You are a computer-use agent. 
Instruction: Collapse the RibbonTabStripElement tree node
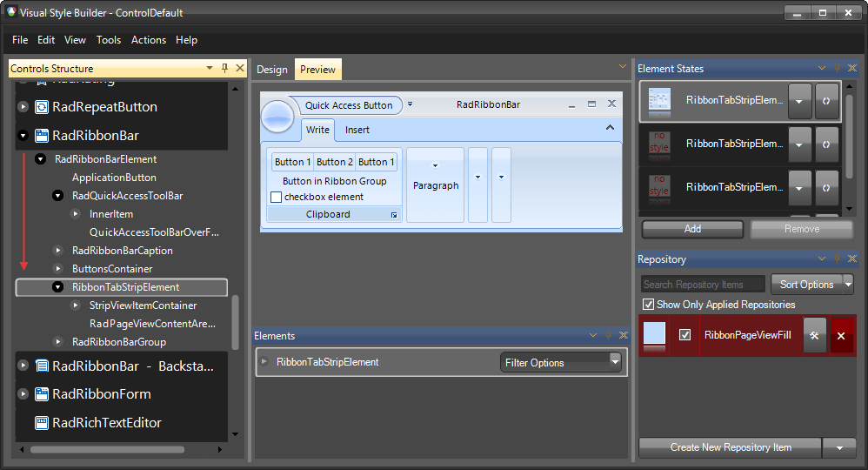(x=57, y=287)
